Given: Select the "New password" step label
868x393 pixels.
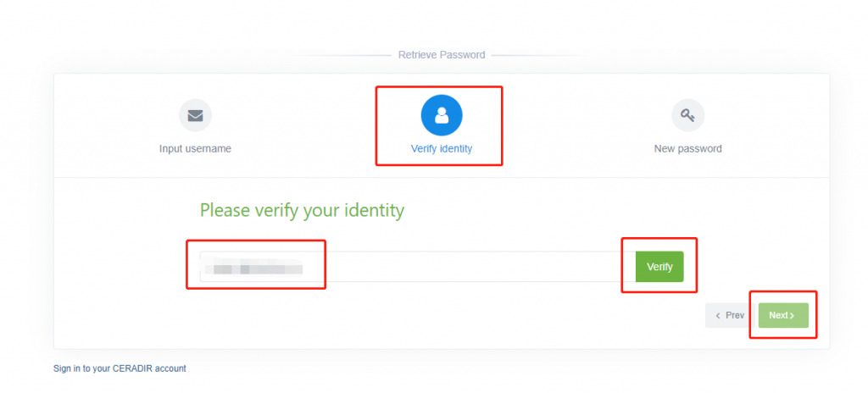Looking at the screenshot, I should 687,149.
